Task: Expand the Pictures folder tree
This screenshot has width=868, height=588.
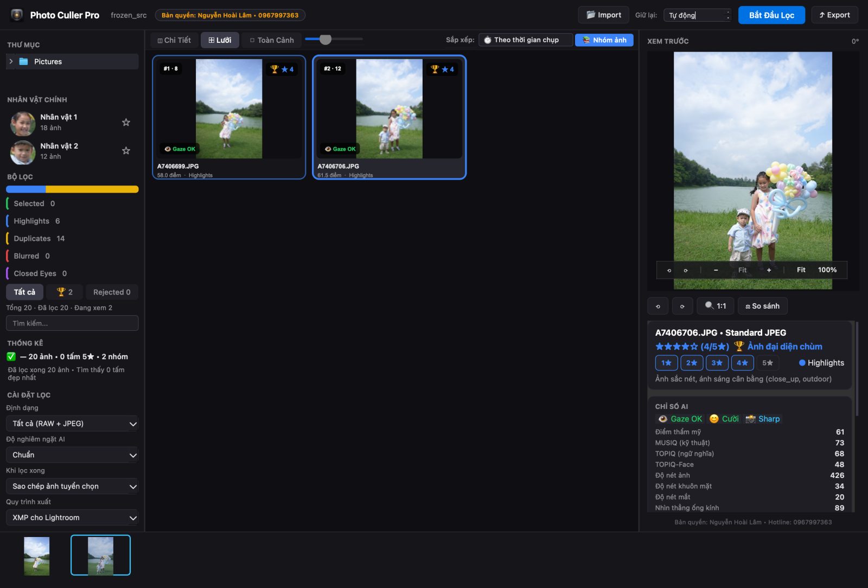Action: point(11,61)
